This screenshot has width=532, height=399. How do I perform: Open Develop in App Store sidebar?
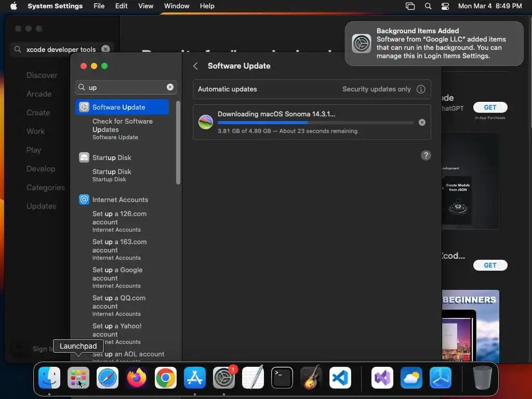(41, 169)
